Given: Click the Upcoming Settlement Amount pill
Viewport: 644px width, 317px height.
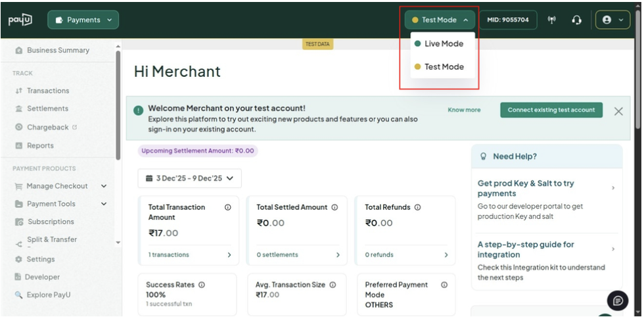Looking at the screenshot, I should (198, 151).
